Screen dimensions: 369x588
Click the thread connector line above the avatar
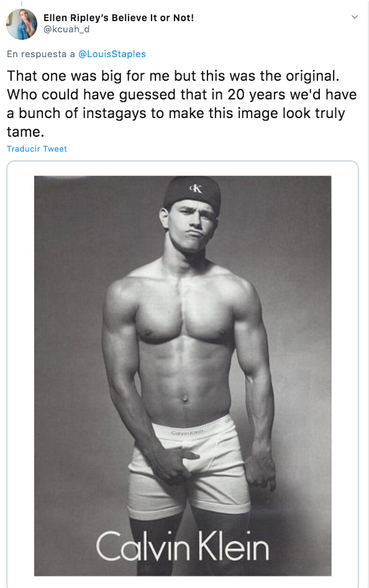point(22,3)
